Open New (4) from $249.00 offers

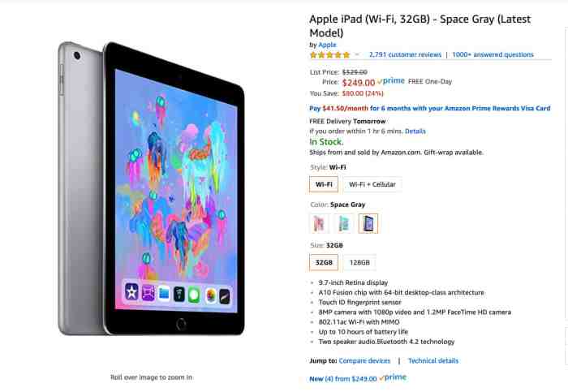(x=343, y=378)
